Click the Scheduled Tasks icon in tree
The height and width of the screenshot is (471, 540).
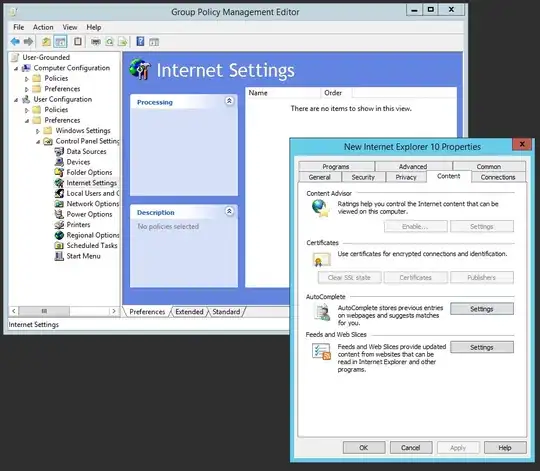click(59, 245)
